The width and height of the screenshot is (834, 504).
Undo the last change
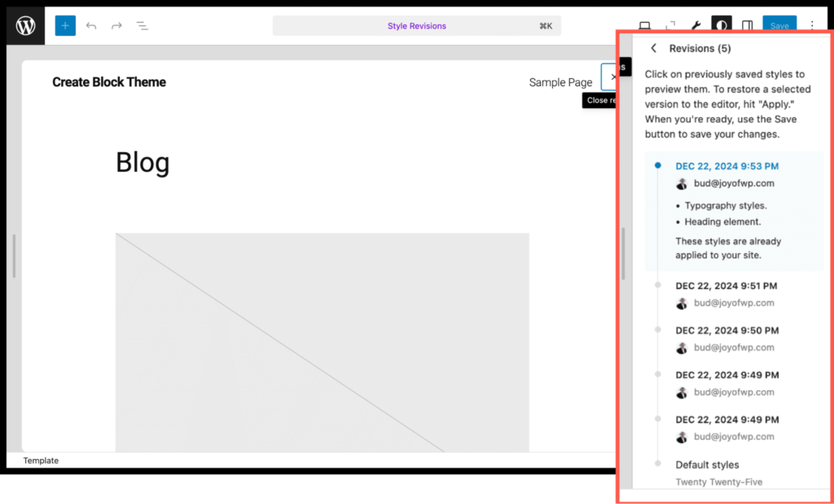pyautogui.click(x=91, y=25)
